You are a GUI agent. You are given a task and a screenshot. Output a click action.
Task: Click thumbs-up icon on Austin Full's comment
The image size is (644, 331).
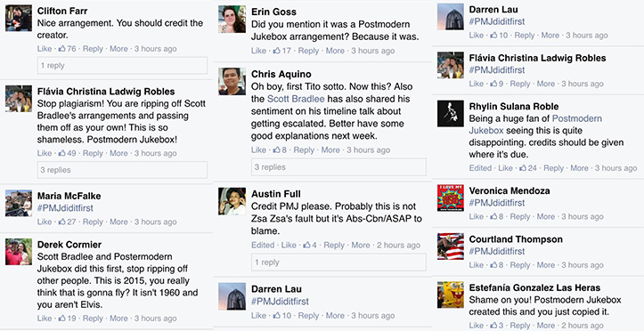306,246
